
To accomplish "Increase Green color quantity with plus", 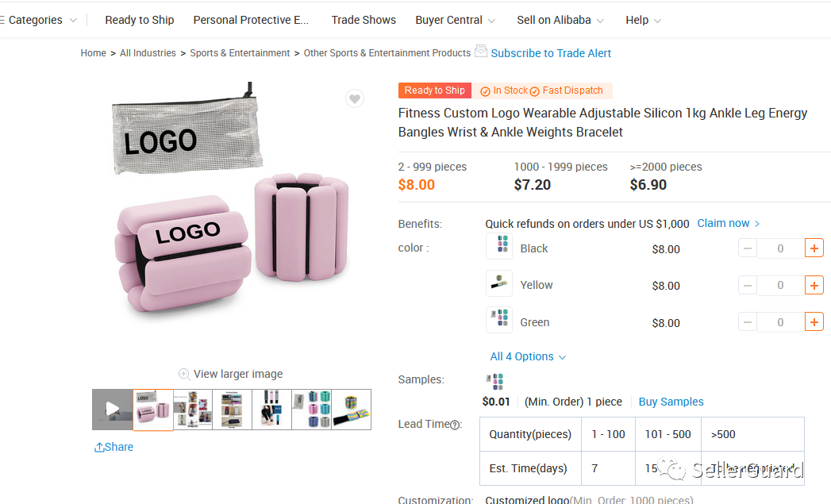I will pos(814,322).
